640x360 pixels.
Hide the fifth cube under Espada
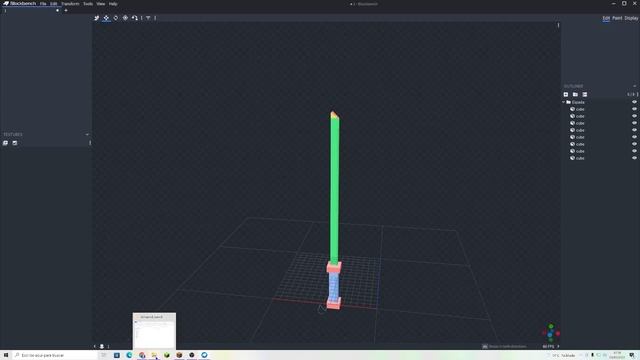click(634, 137)
